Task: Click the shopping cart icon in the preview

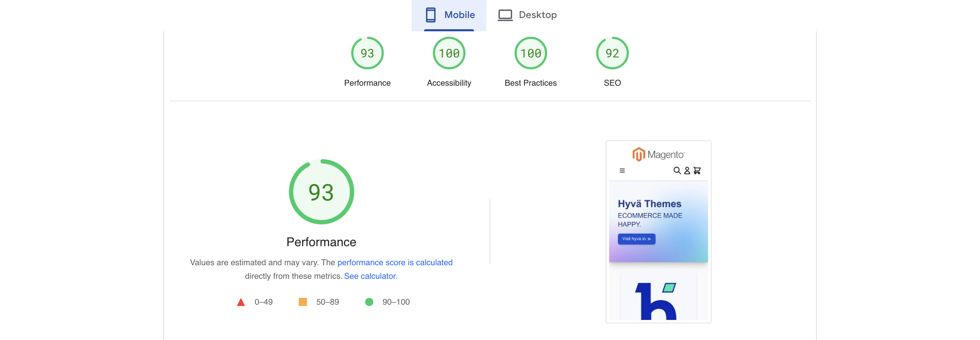Action: pyautogui.click(x=697, y=171)
